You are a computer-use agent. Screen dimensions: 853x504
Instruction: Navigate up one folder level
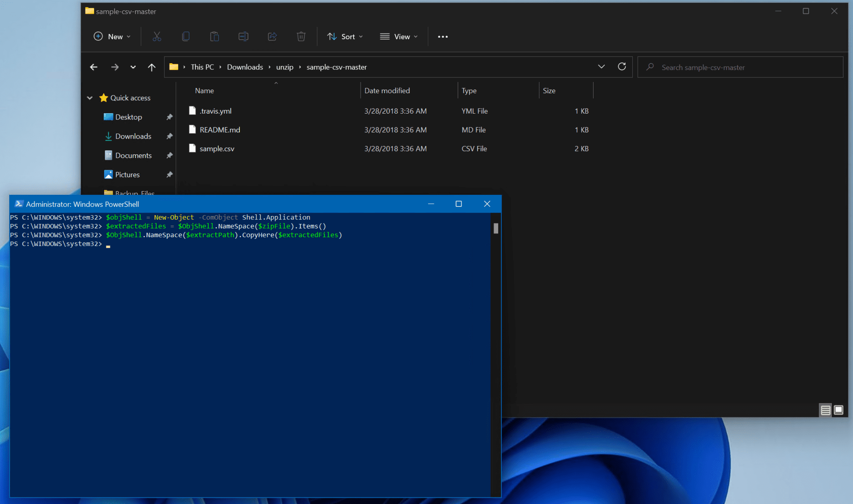tap(152, 67)
